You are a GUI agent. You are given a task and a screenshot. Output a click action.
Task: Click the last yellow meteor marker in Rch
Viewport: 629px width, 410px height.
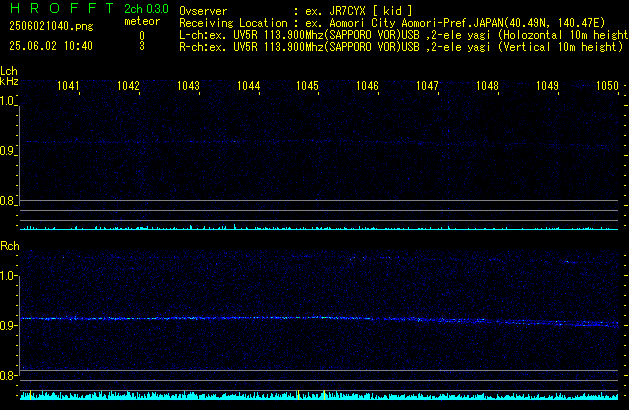(324, 395)
